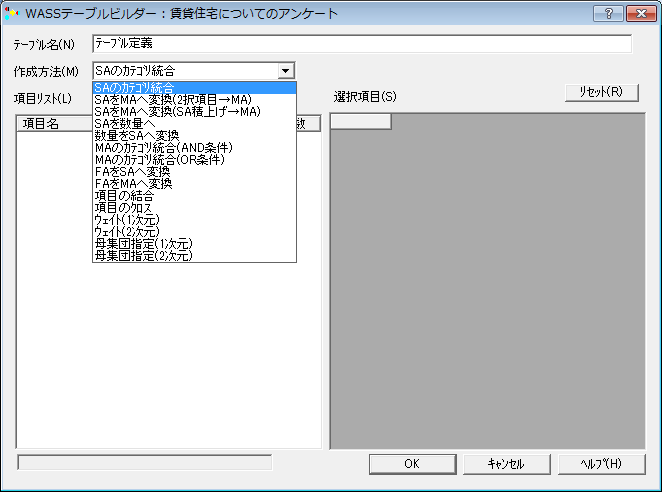Click the キャンセル button
The image size is (662, 492).
(x=506, y=464)
